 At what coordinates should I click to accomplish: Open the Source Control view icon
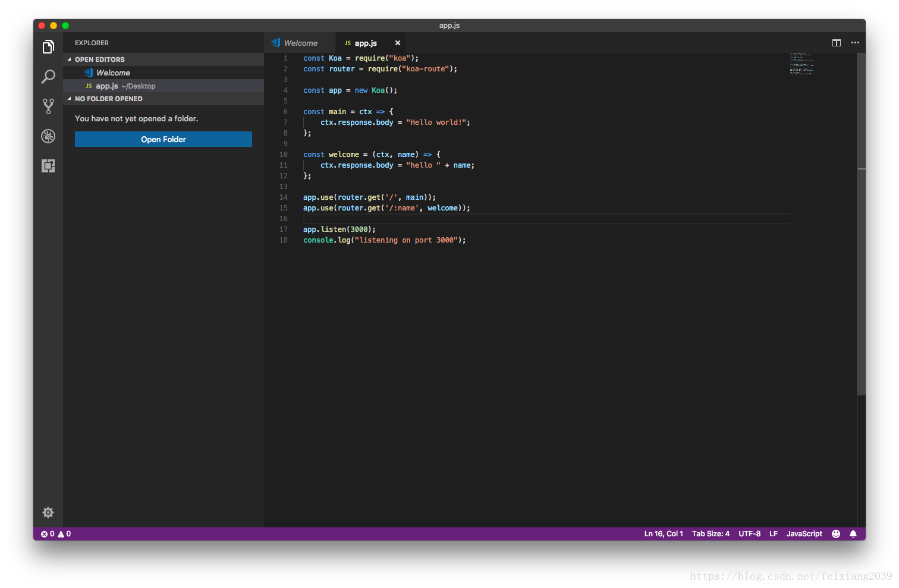click(48, 106)
